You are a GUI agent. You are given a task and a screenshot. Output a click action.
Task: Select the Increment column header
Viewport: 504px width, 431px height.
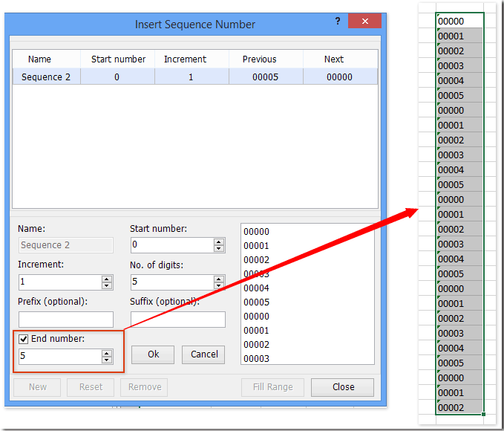click(192, 59)
